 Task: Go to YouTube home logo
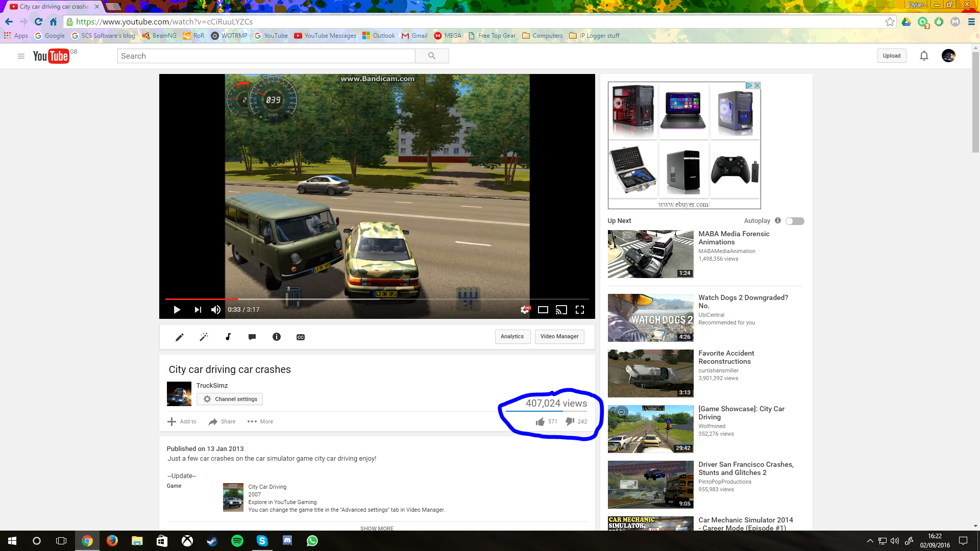pos(51,56)
